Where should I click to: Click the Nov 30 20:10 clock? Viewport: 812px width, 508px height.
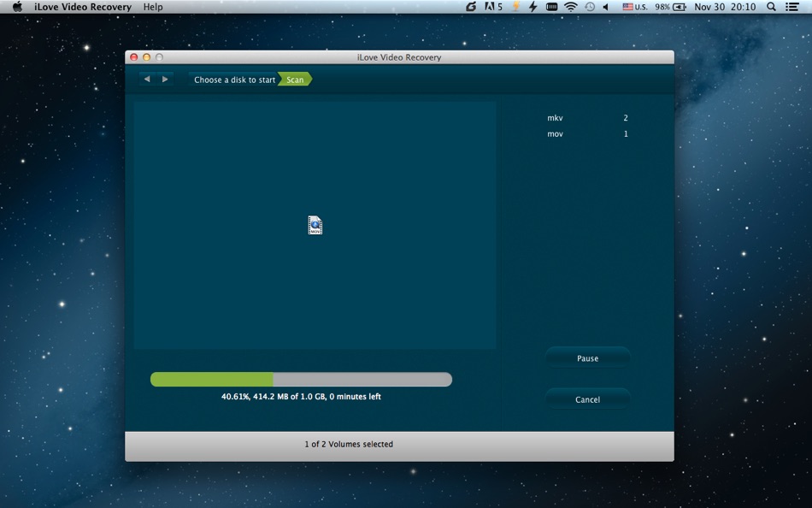pos(725,7)
